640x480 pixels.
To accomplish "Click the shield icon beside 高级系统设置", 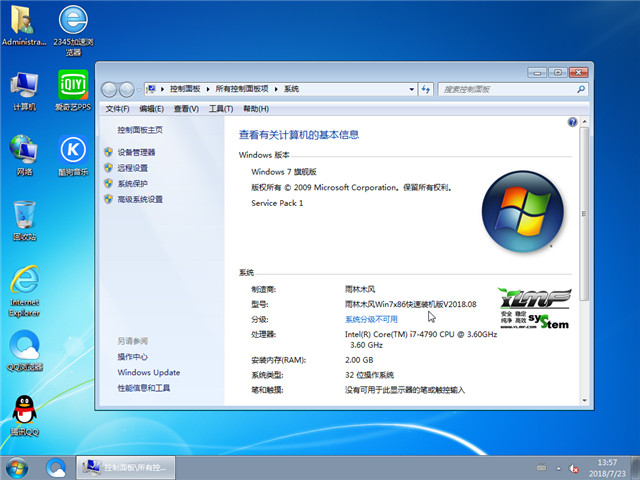I will click(108, 199).
